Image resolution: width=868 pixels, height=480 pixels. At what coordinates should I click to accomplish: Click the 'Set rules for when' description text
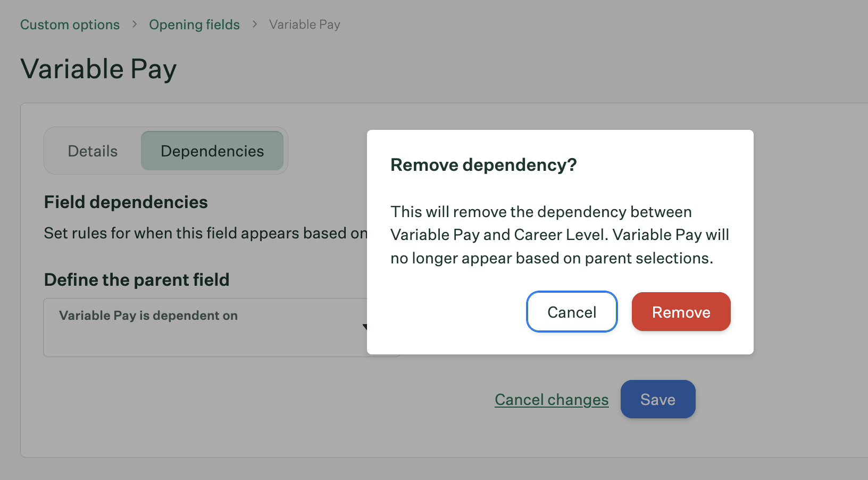click(205, 233)
